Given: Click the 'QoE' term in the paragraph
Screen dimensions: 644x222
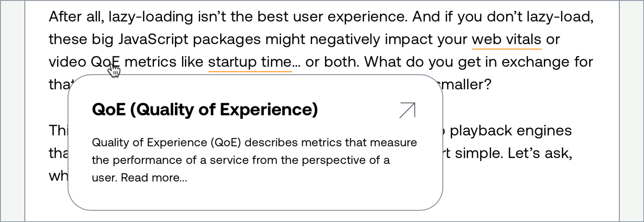Looking at the screenshot, I should [105, 62].
